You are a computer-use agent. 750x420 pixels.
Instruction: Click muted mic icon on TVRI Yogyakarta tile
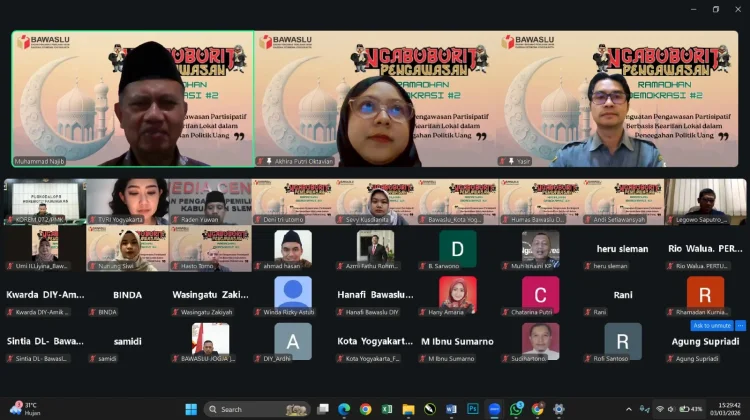pos(92,220)
